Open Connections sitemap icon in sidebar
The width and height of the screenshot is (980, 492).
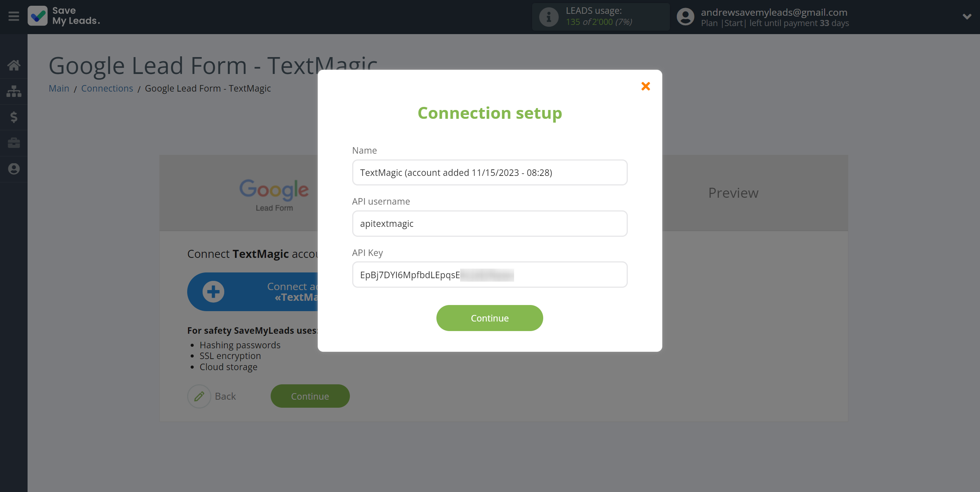[x=14, y=91]
